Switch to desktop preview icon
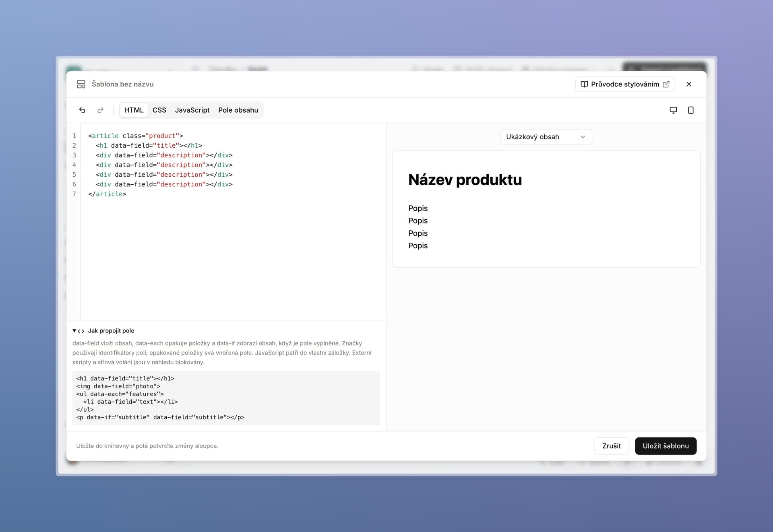The height and width of the screenshot is (532, 773). [673, 110]
